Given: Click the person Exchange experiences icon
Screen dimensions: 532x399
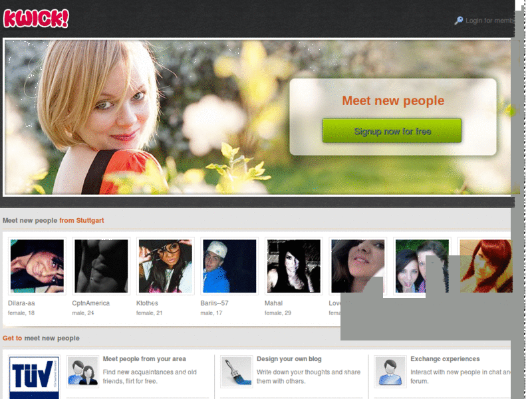Looking at the screenshot, I should 390,372.
